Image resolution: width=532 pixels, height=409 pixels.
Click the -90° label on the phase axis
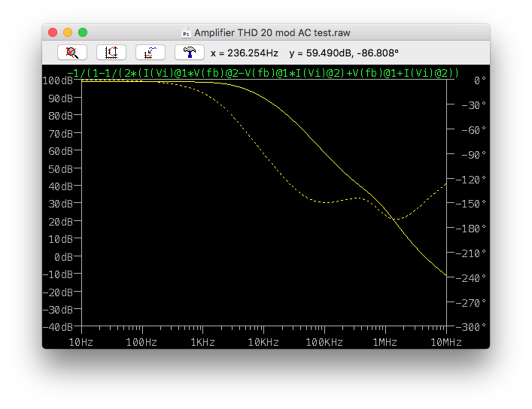point(474,155)
